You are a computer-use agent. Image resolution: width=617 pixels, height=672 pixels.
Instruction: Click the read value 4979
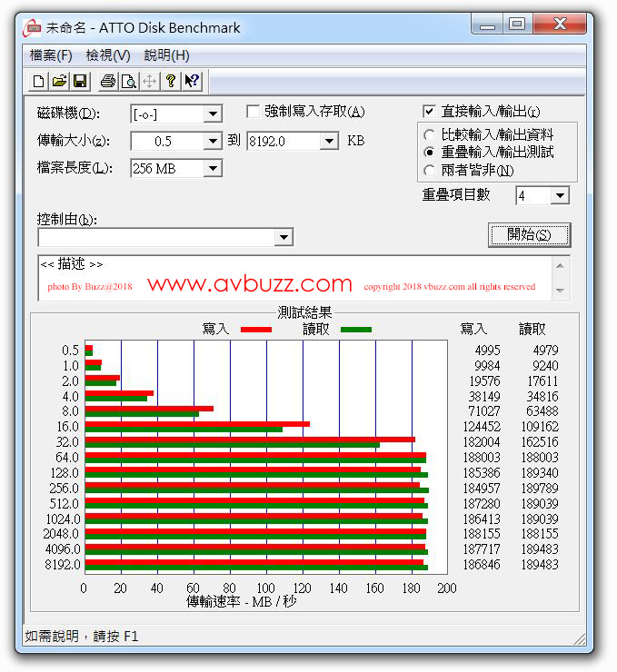(545, 351)
